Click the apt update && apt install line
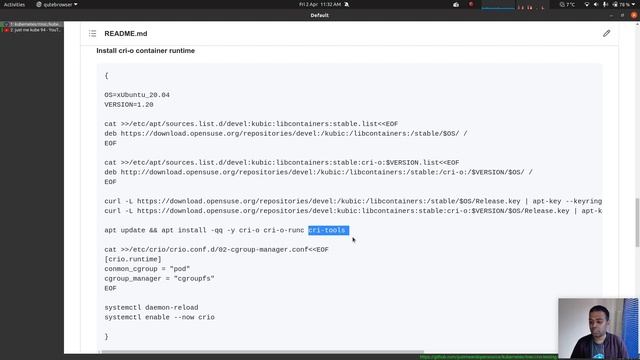Image resolution: width=640 pixels, height=360 pixels. (227, 230)
